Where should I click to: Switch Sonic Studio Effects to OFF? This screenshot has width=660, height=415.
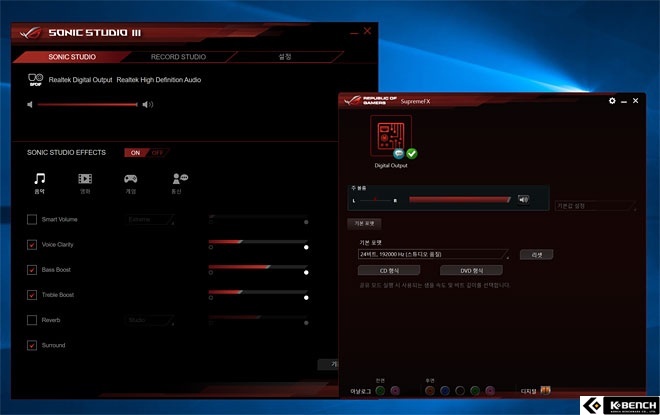[x=157, y=152]
